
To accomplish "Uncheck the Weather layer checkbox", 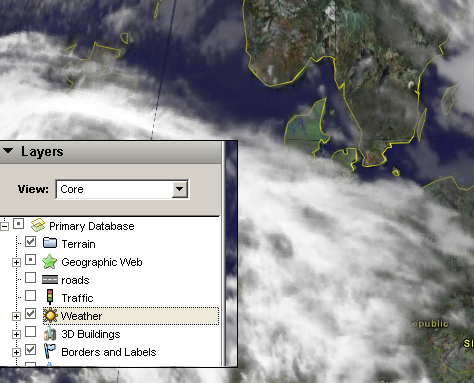I will (31, 314).
